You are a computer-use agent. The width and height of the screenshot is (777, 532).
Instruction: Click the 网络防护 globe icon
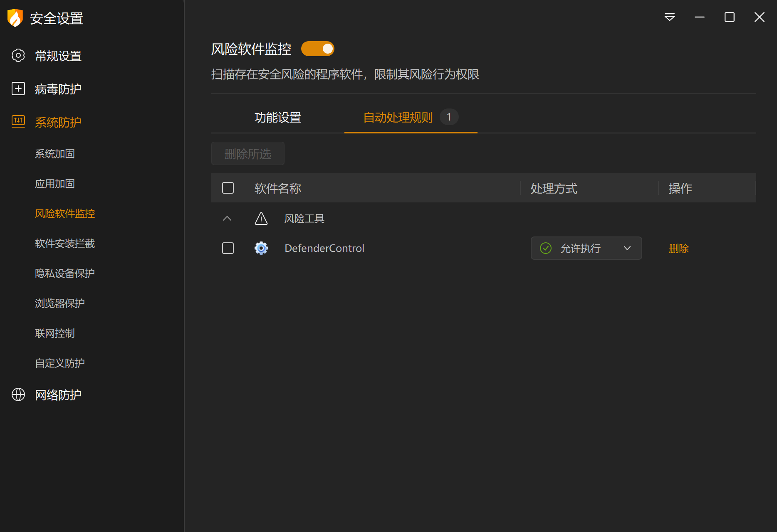pos(18,394)
